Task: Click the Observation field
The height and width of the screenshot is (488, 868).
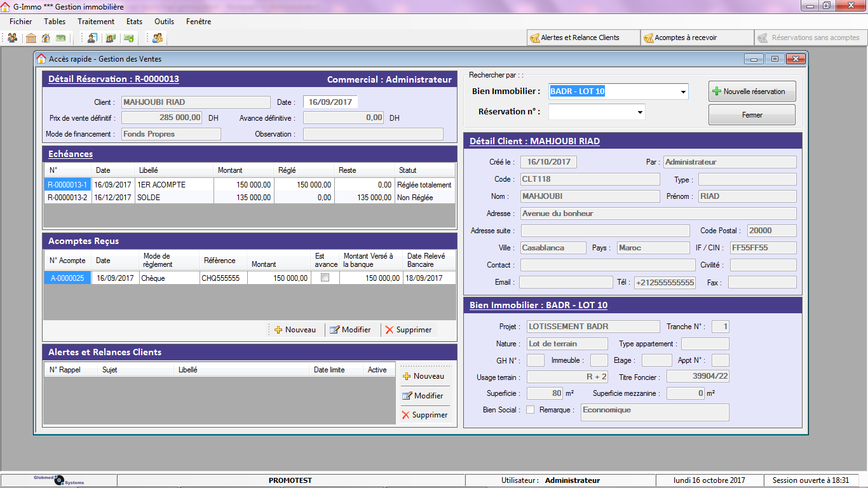Action: 373,134
